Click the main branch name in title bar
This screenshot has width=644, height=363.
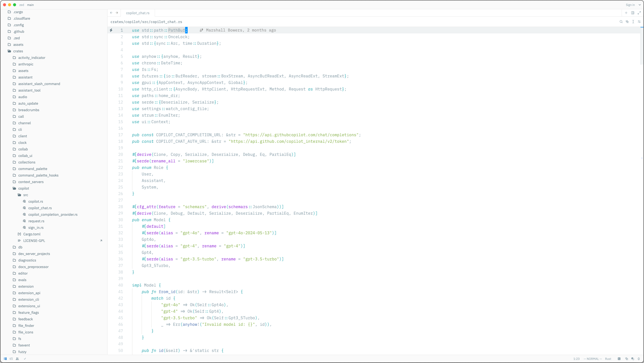click(x=30, y=5)
